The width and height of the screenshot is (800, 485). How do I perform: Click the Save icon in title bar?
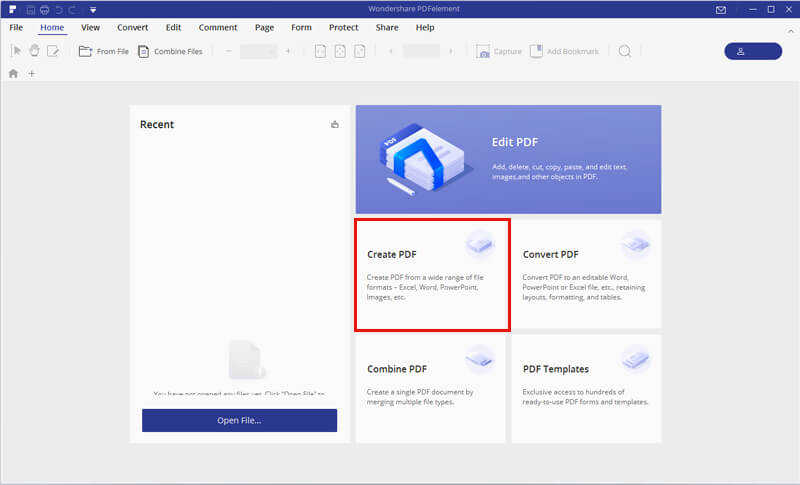[x=31, y=10]
